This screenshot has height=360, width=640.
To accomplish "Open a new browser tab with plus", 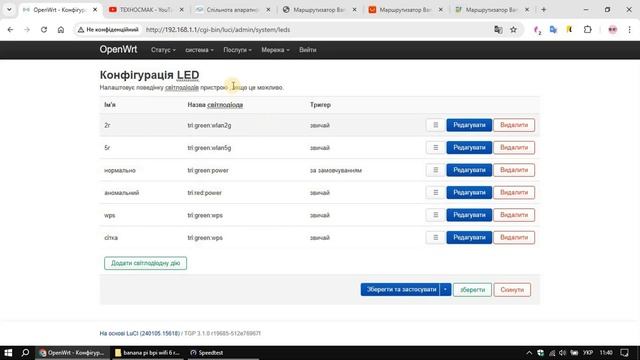I will 543,9.
